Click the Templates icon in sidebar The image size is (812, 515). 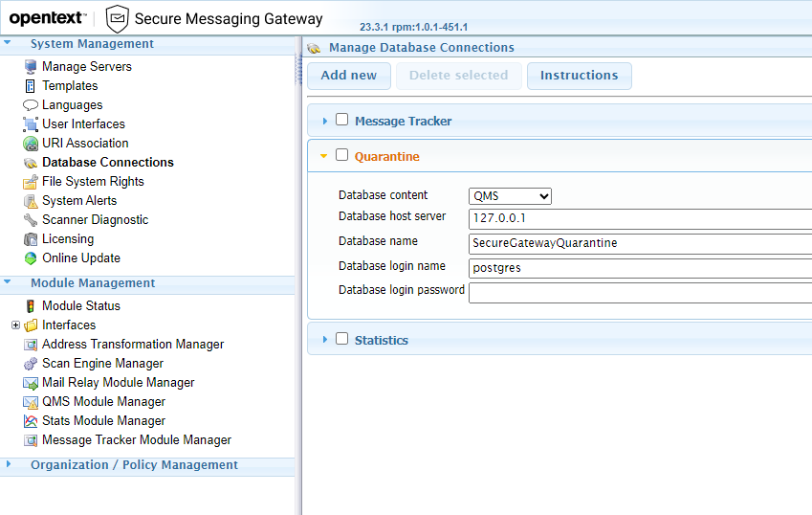point(31,86)
